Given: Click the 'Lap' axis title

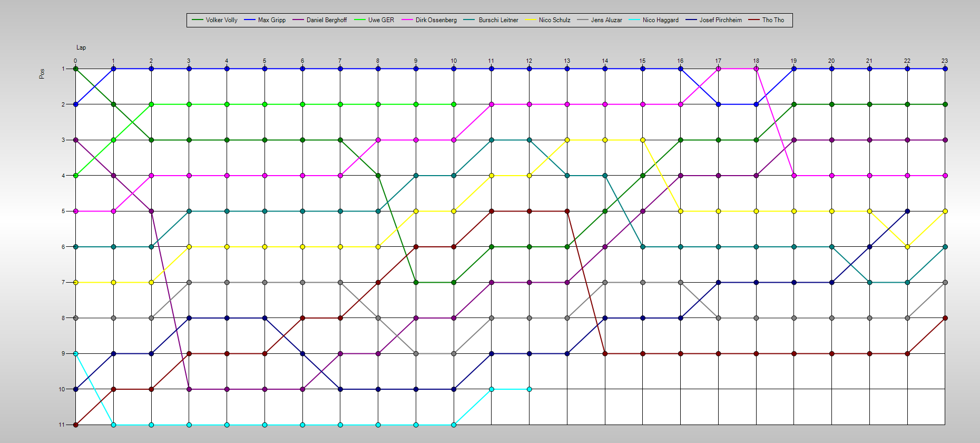Looking at the screenshot, I should (81, 47).
